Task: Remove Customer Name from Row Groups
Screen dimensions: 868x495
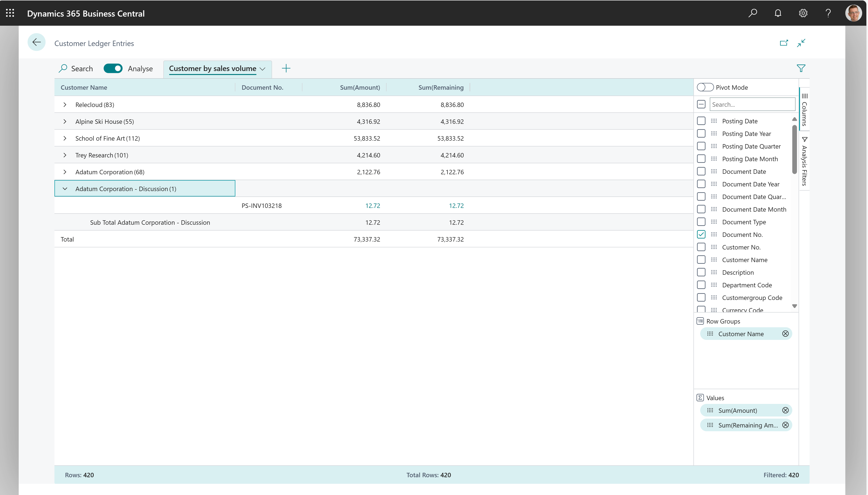Action: point(785,334)
